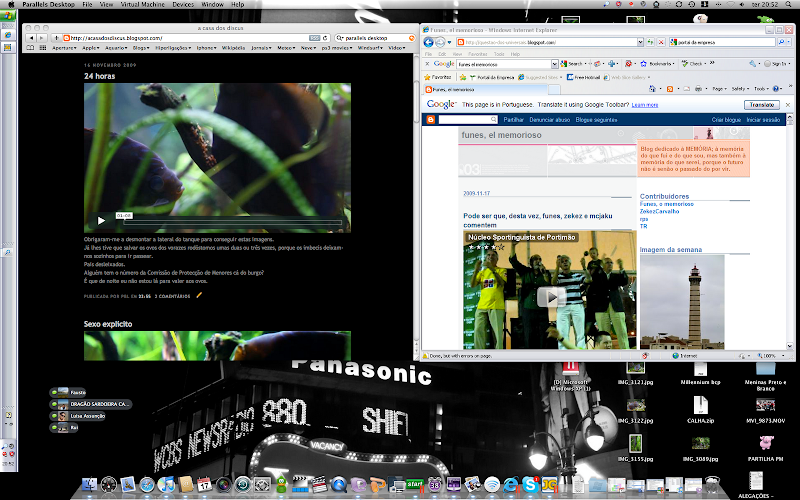Viewport: 800px width, 500px height.
Task: Start the search with IE's magnifier button
Action: click(x=781, y=42)
